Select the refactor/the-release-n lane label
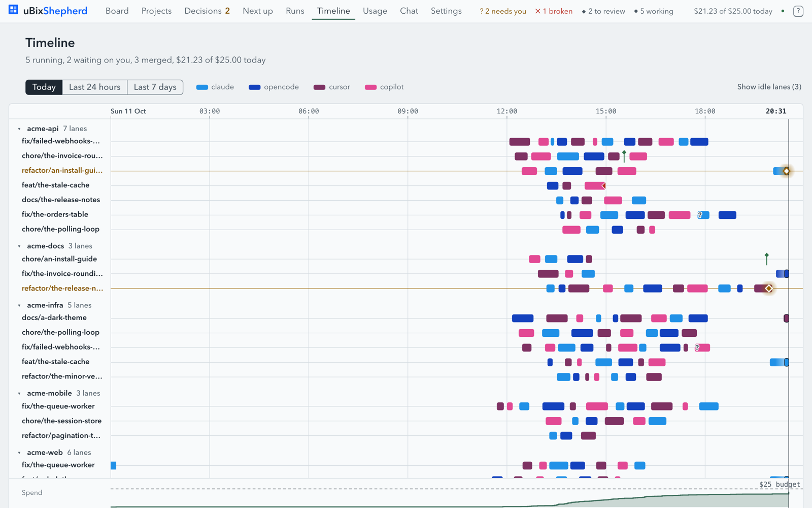 [62, 289]
